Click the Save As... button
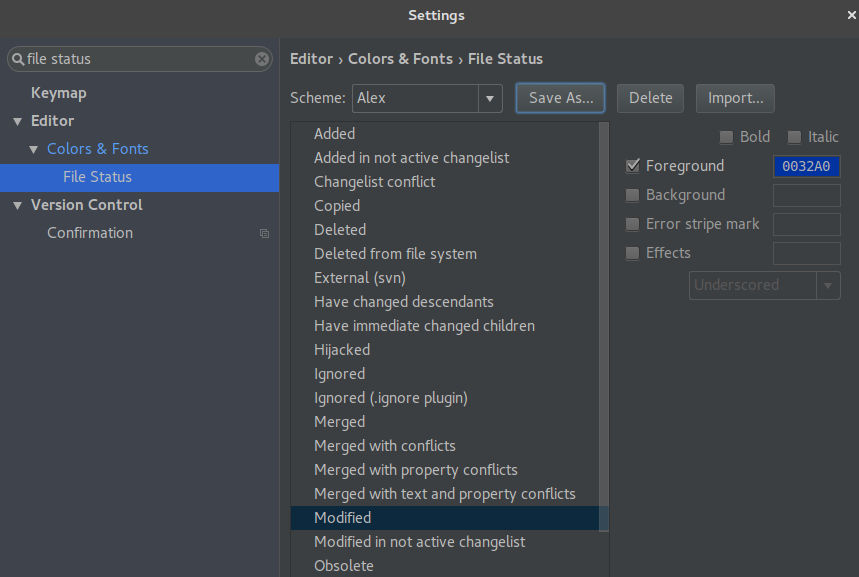The width and height of the screenshot is (859, 577). (560, 98)
